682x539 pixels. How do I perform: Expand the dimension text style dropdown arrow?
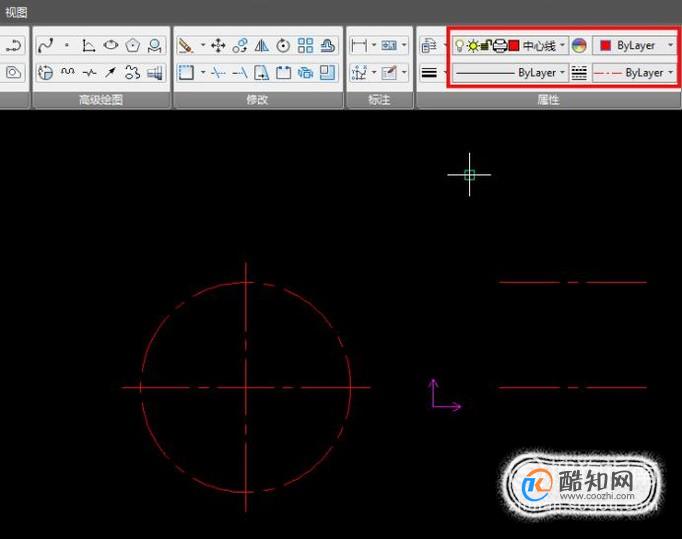(404, 45)
